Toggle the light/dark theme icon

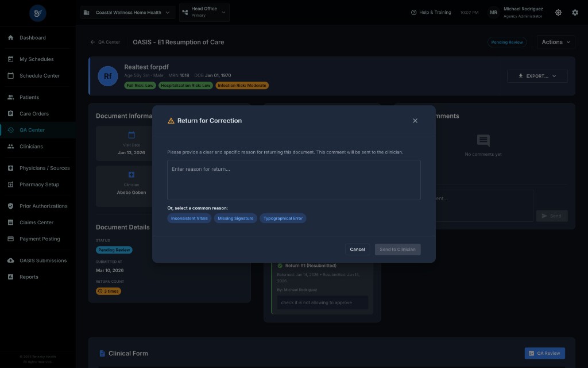click(x=558, y=13)
